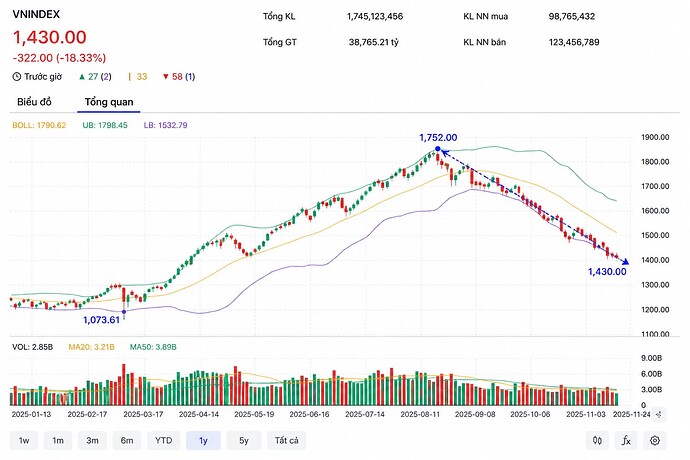
Task: Switch to the Tổng quan tab
Action: point(109,102)
